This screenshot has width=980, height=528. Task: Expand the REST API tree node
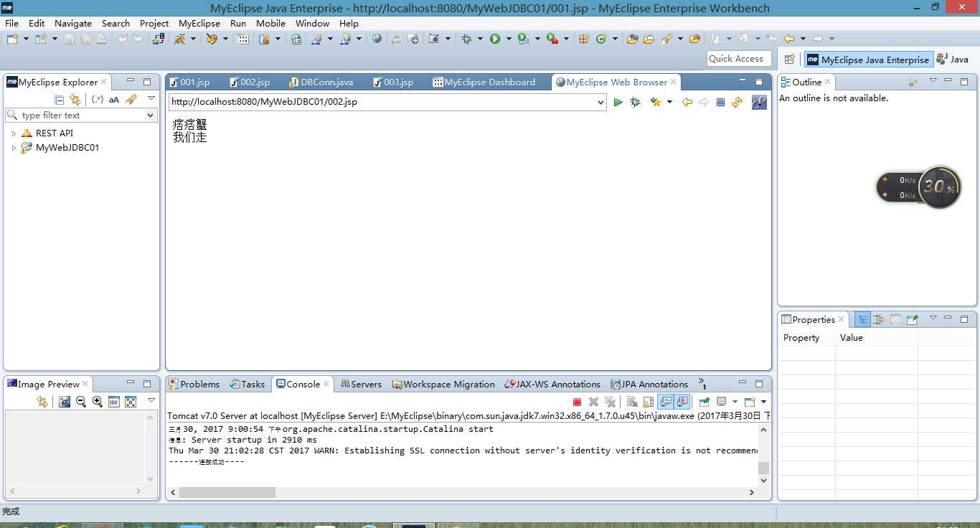click(14, 133)
